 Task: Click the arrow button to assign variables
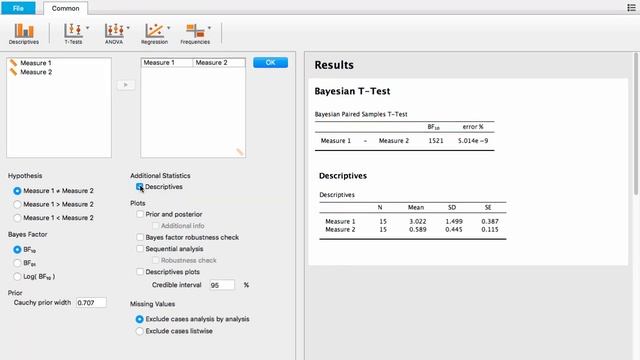126,85
